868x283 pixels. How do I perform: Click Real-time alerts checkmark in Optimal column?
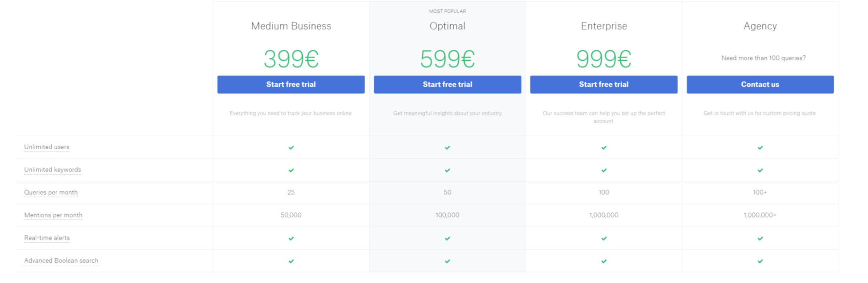(x=448, y=238)
